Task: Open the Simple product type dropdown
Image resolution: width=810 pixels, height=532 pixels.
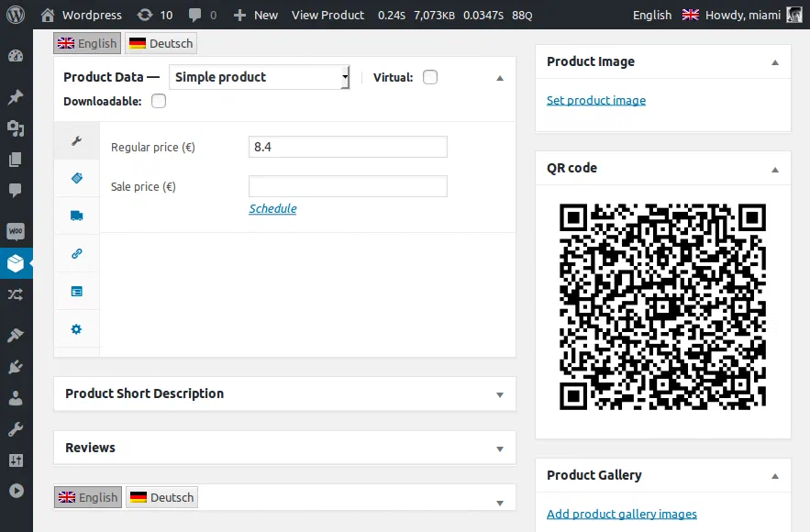Action: pyautogui.click(x=260, y=77)
